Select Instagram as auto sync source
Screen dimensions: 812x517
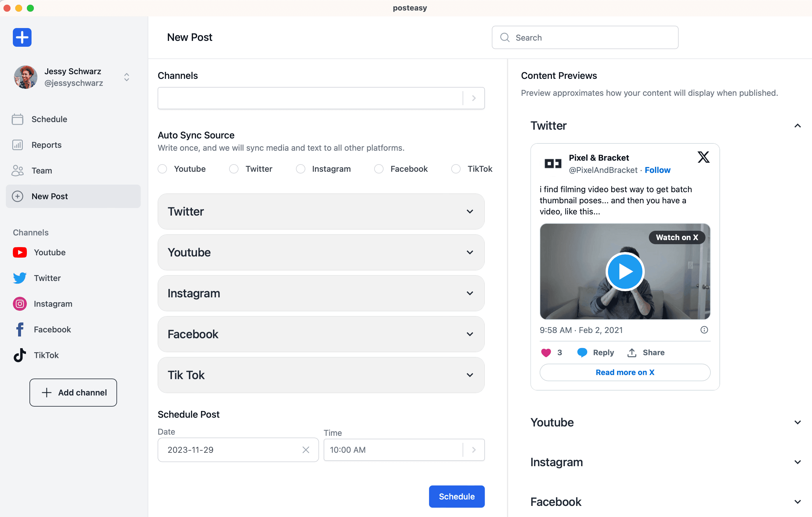(x=300, y=169)
